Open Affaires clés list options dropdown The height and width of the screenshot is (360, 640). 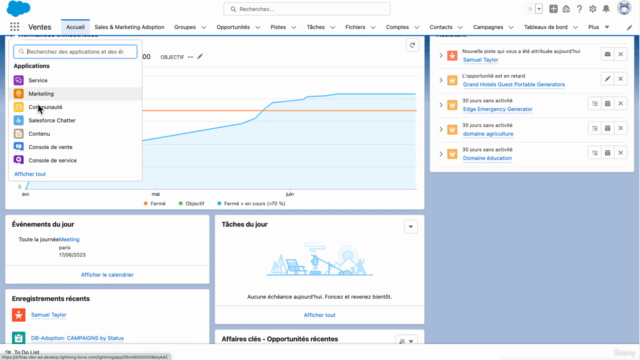tap(407, 341)
